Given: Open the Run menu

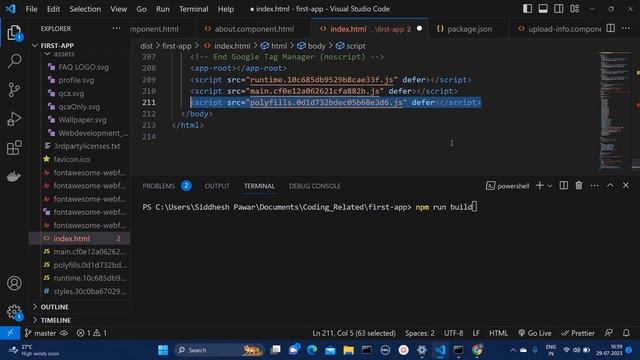Looking at the screenshot, I should 162,9.
